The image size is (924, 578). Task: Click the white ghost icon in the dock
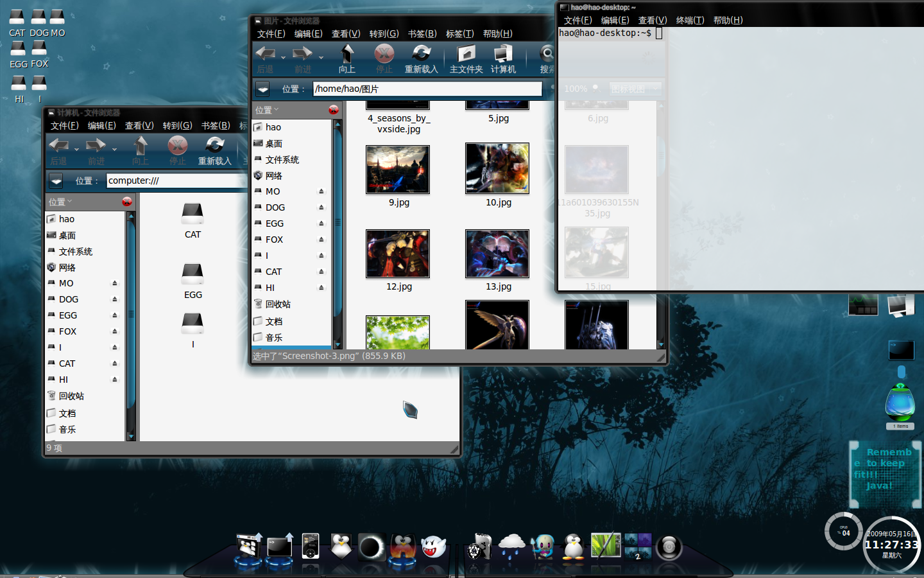(x=434, y=547)
